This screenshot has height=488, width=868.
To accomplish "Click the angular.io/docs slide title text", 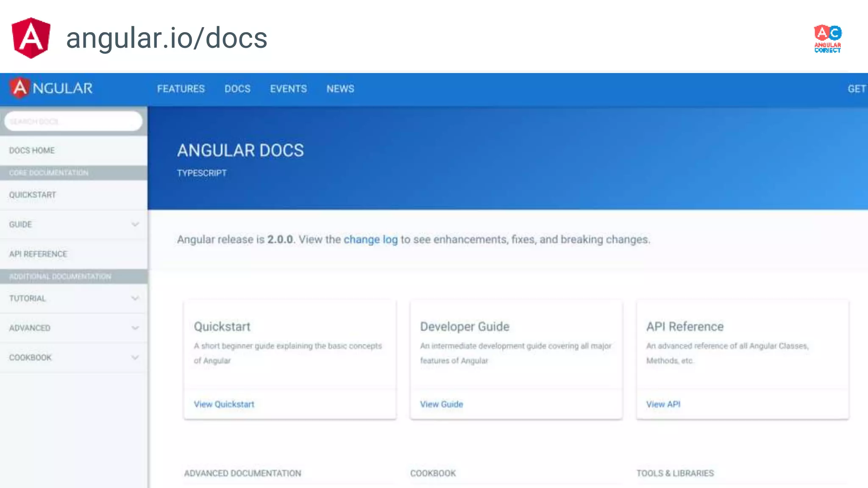I will [x=167, y=38].
